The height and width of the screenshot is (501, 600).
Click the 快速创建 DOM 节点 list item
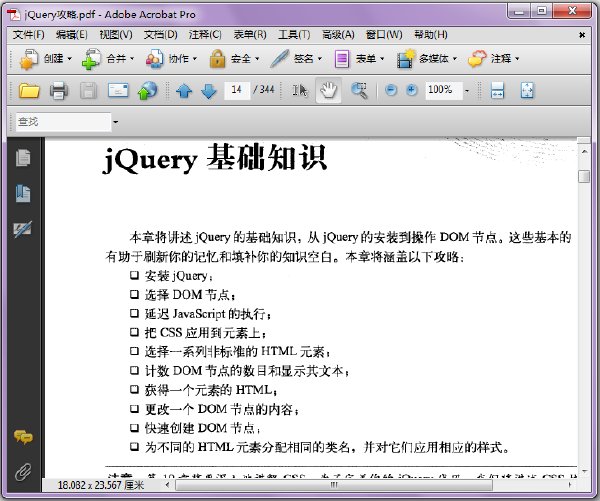(195, 428)
